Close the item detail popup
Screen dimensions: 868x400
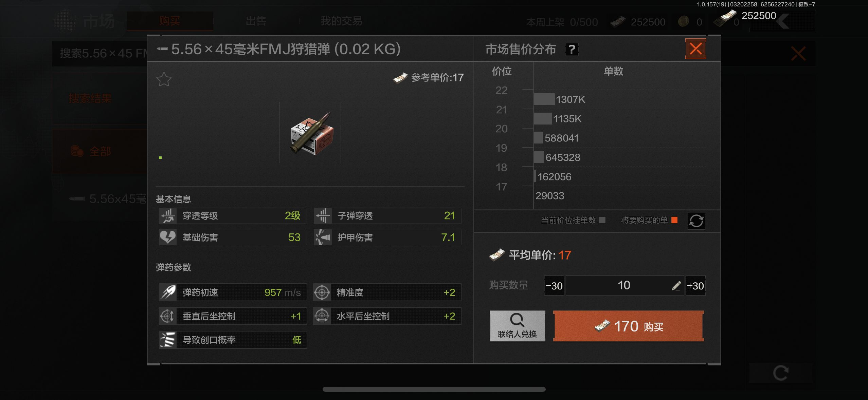[x=695, y=49]
